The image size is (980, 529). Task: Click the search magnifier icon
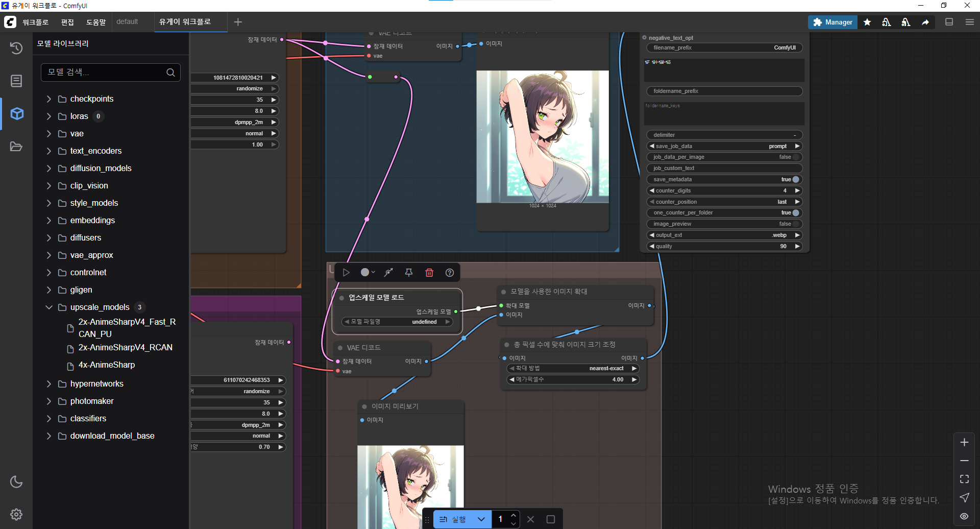coord(170,73)
